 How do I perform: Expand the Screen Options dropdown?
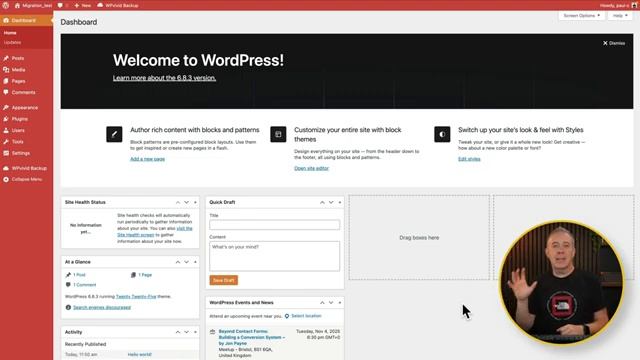[582, 16]
